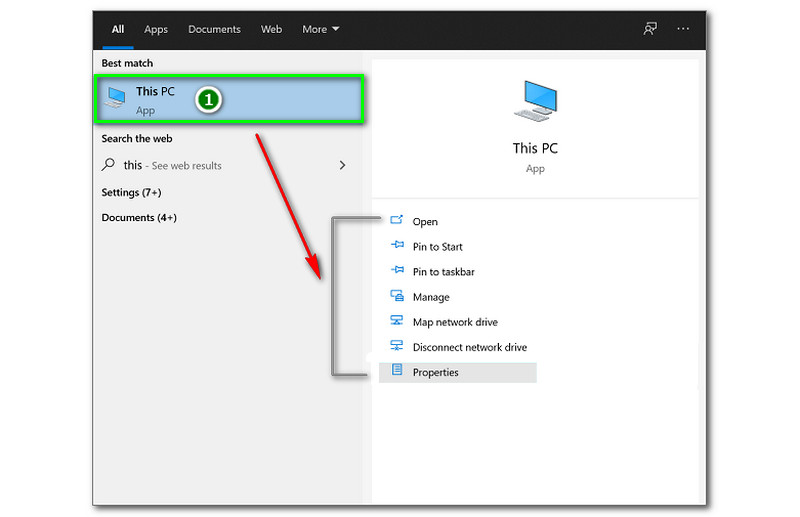This screenshot has height=517, width=800.
Task: Click the Pin to taskbar pin icon
Action: coord(396,271)
